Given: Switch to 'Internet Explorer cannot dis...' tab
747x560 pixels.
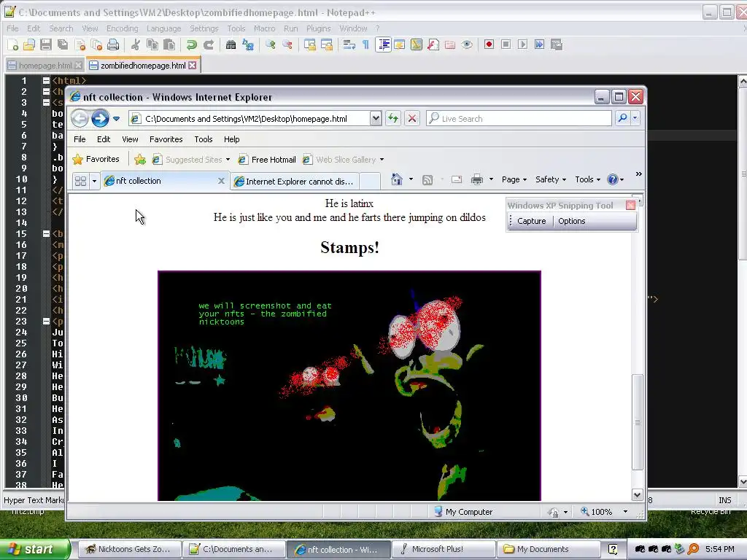Looking at the screenshot, I should [295, 182].
